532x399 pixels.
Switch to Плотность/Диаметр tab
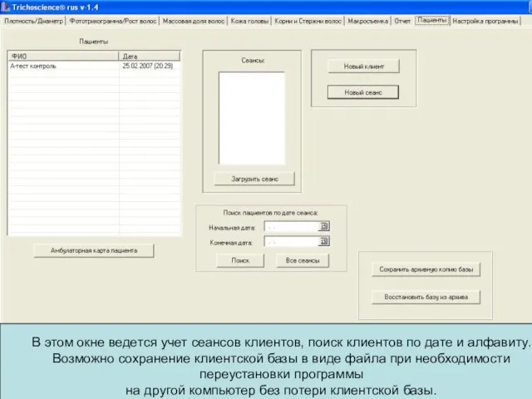[x=32, y=21]
